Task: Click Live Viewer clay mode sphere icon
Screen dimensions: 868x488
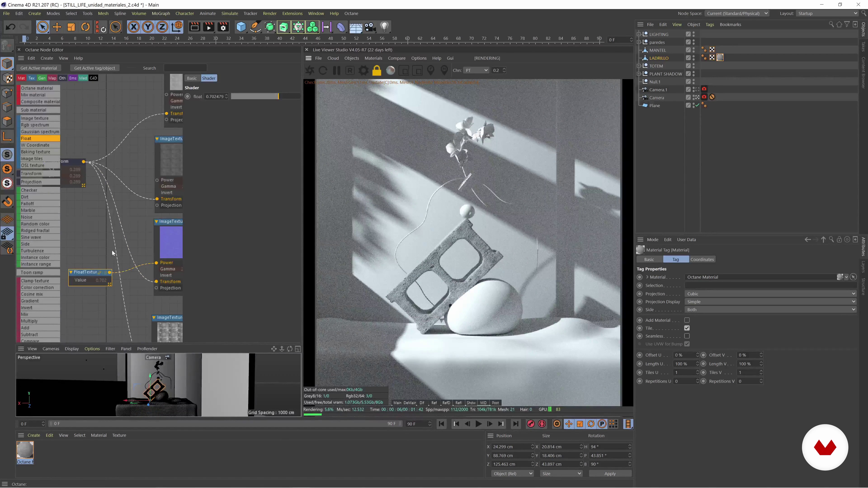Action: coord(391,70)
